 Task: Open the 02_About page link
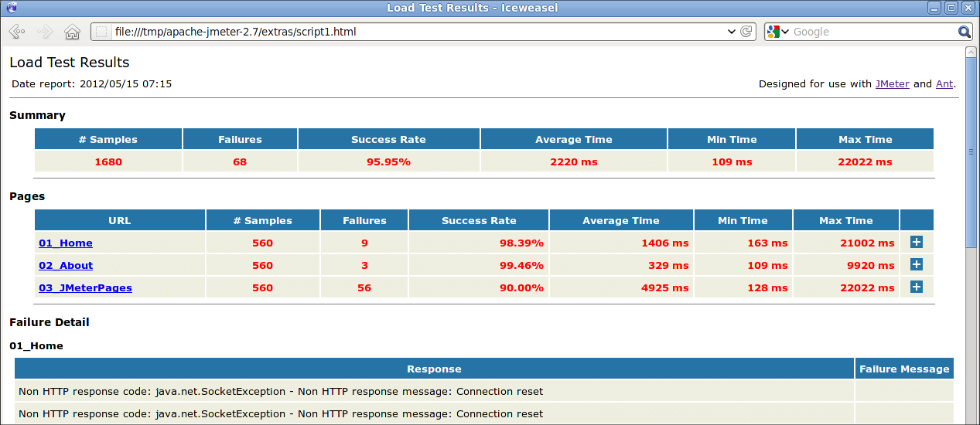point(66,266)
